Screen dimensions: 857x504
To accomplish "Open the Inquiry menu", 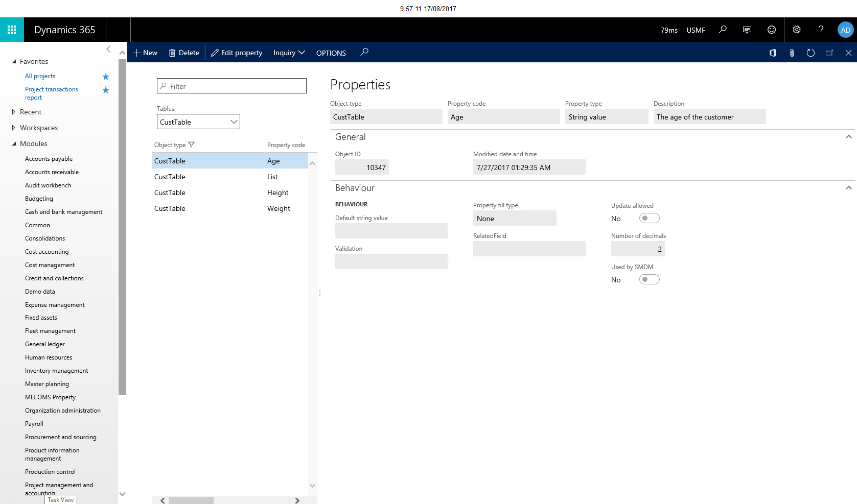I will coord(289,53).
